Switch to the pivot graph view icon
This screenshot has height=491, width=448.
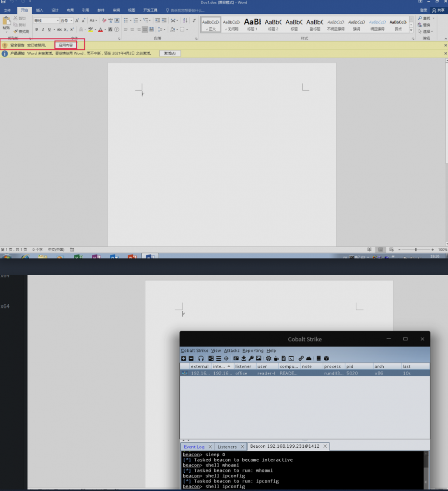pos(211,358)
